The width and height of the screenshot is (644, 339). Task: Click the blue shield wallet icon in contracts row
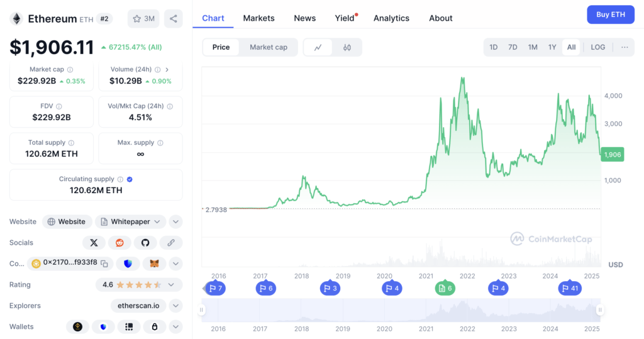click(x=128, y=264)
